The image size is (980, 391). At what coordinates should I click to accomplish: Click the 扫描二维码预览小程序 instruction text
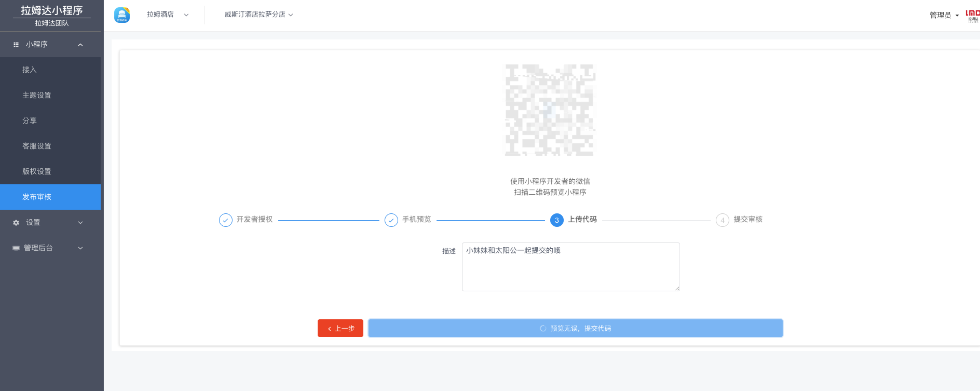click(550, 193)
